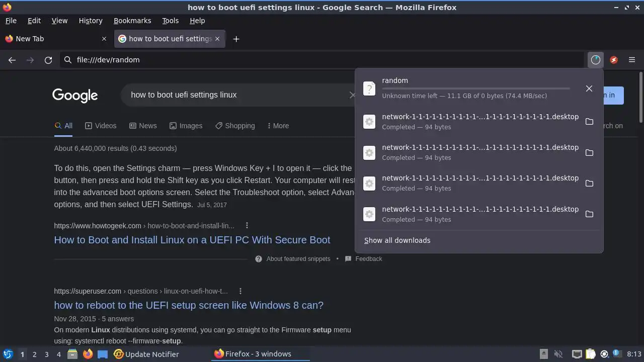Image resolution: width=644 pixels, height=362 pixels.
Task: Click the network tray icon
Action: (577, 354)
